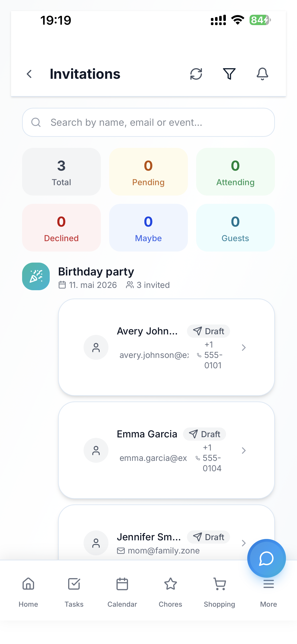Viewport: 297px width, 644px height.
Task: Expand Emma Garcia invitation chevron
Action: coord(244,451)
